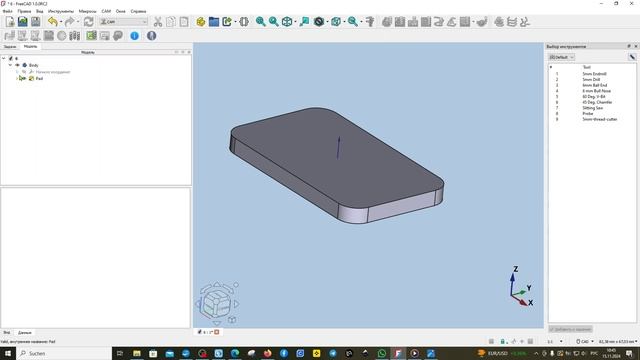This screenshot has height=360, width=640.
Task: Fit all content with first magnifier icon
Action: click(x=260, y=22)
